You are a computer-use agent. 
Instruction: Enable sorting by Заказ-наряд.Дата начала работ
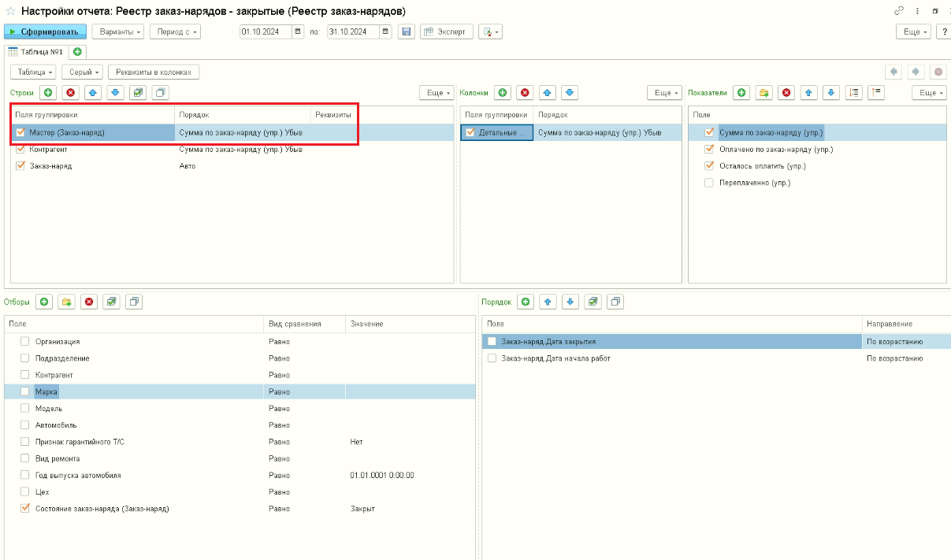pos(492,358)
